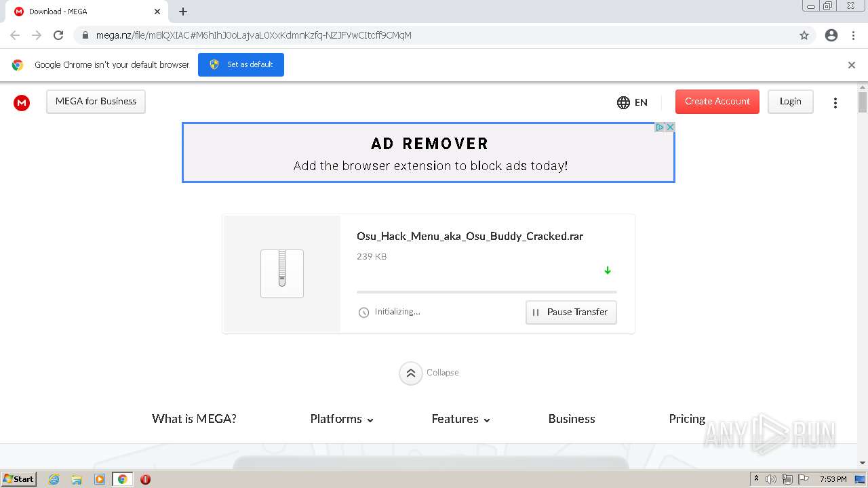Collapse the download details section
The width and height of the screenshot is (868, 488).
pyautogui.click(x=411, y=373)
